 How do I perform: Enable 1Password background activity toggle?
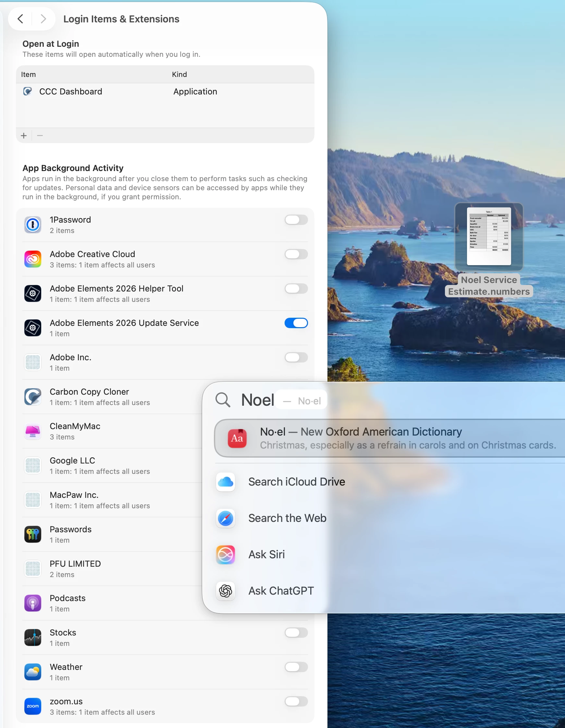[x=296, y=220]
